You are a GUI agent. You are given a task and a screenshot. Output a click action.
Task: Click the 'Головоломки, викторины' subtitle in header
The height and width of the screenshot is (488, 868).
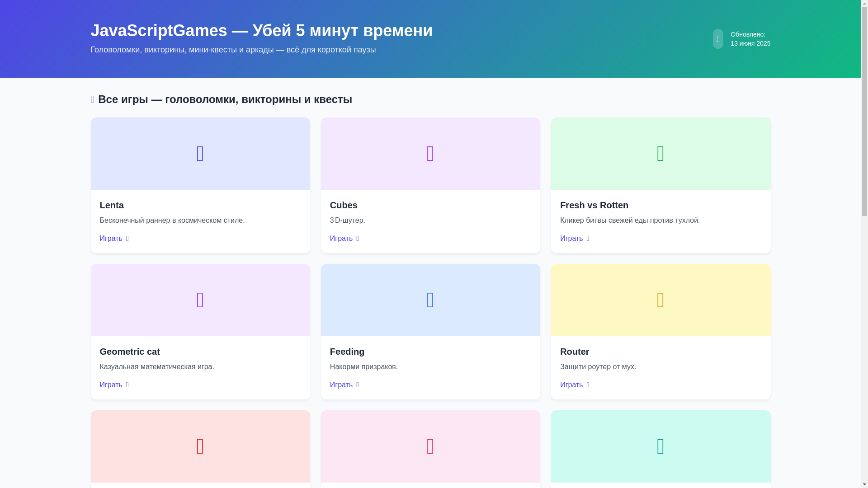click(x=233, y=50)
